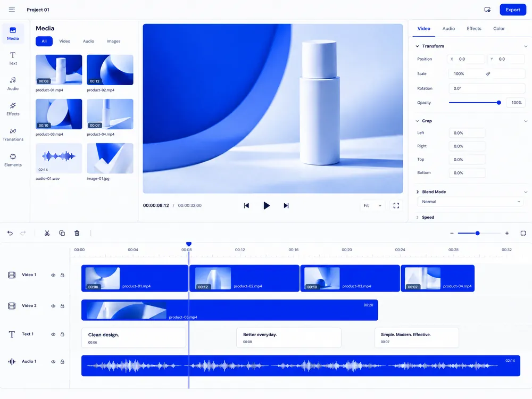Click the Transform section right chevron
The height and width of the screenshot is (399, 532).
pyautogui.click(x=526, y=46)
